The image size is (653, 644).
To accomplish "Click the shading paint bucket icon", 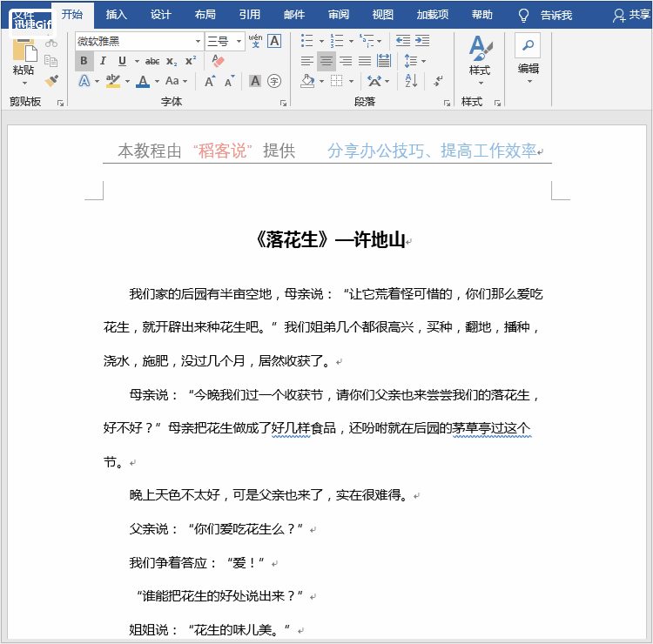I will [307, 81].
